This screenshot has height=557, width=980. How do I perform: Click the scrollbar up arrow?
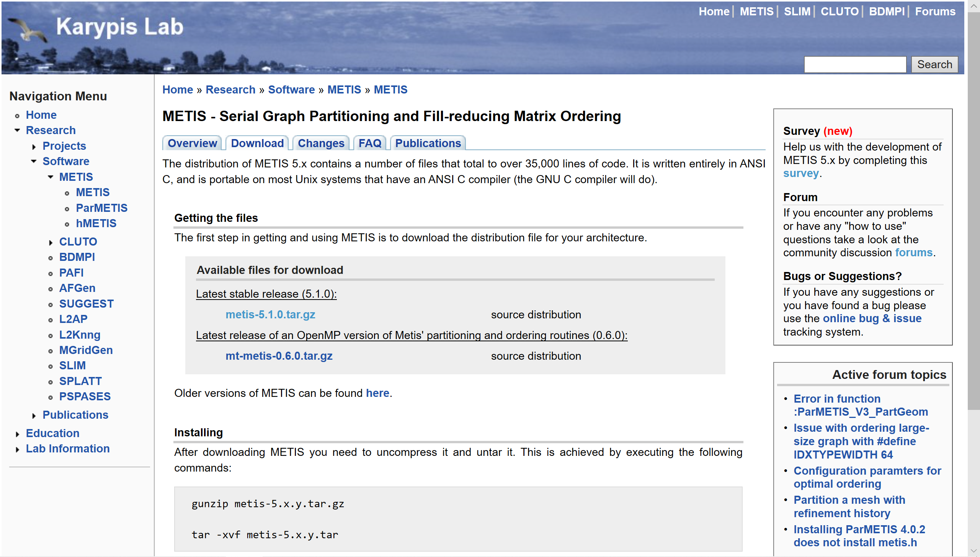[x=974, y=6]
